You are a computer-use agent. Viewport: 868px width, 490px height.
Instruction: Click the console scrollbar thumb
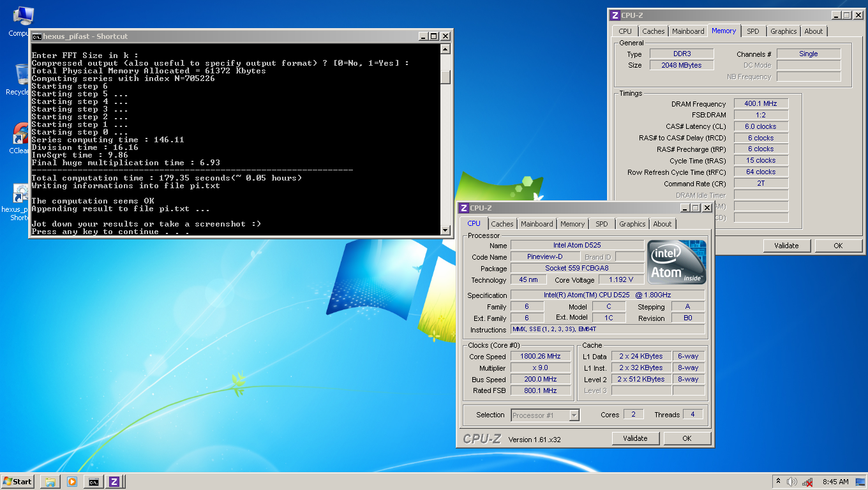pos(445,77)
